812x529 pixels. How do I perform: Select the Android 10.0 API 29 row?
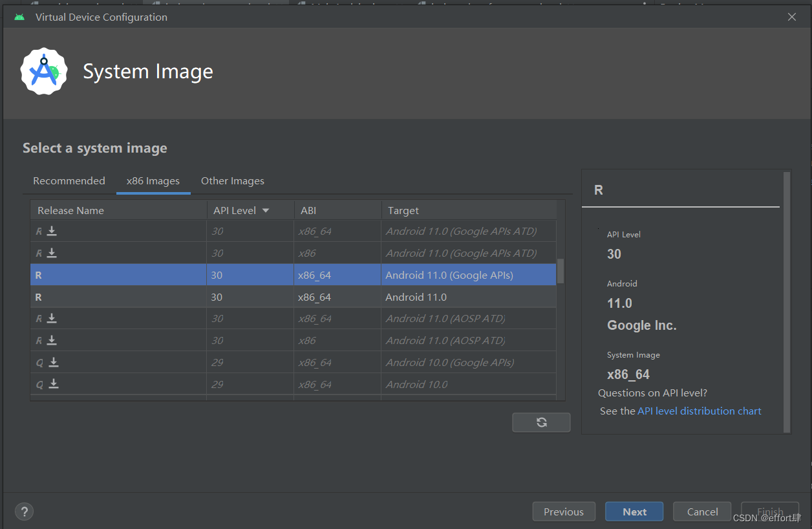(294, 384)
